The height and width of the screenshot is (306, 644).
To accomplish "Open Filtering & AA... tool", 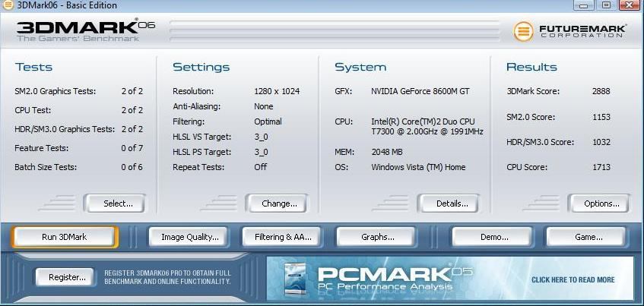I will pyautogui.click(x=281, y=237).
